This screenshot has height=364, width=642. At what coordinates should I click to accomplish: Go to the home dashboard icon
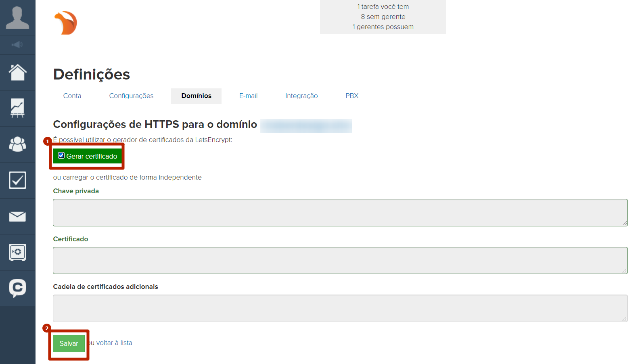point(17,73)
